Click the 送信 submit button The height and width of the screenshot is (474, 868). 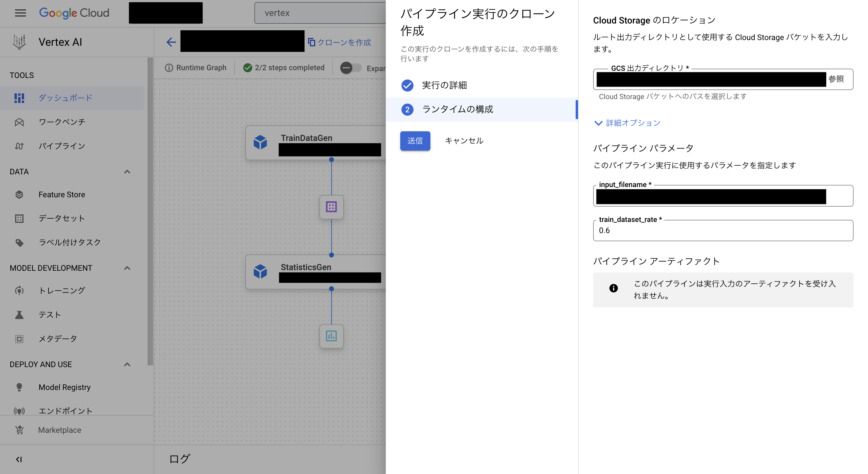(x=415, y=141)
